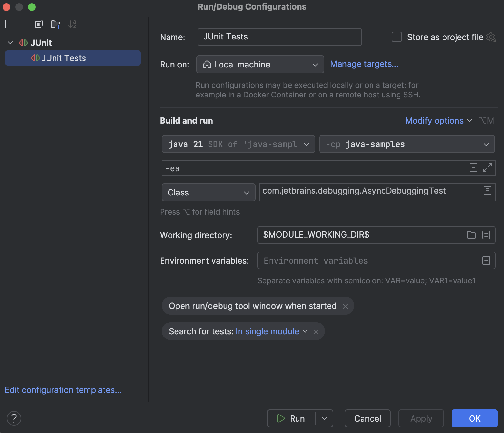Open the help question mark button
Viewport: 504px width, 433px height.
click(x=14, y=418)
